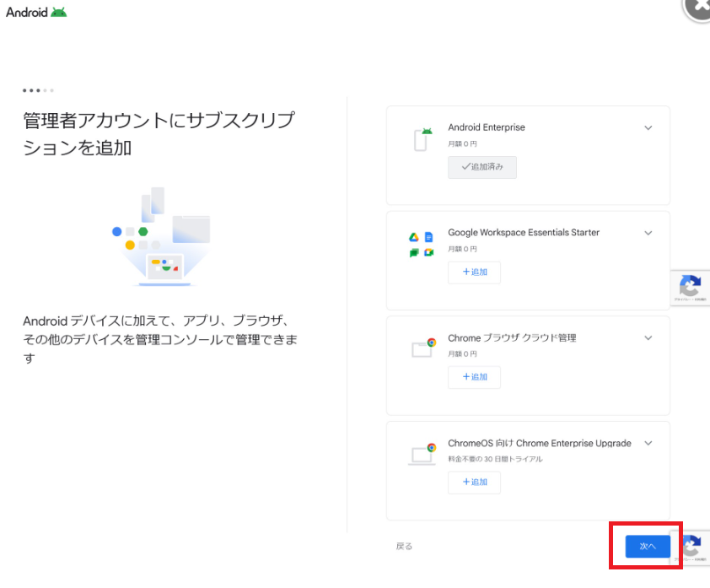The height and width of the screenshot is (588, 710).
Task: Click the Google Workspace apps icon
Action: 421,245
